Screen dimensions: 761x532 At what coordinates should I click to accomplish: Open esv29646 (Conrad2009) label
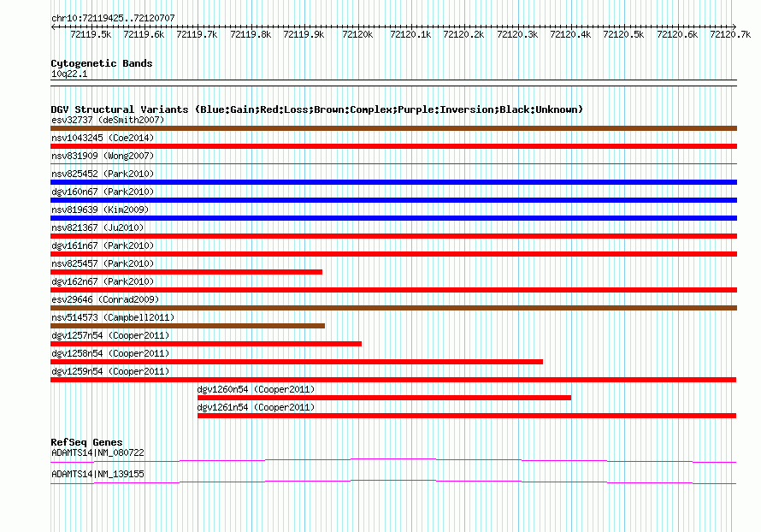[x=105, y=299]
